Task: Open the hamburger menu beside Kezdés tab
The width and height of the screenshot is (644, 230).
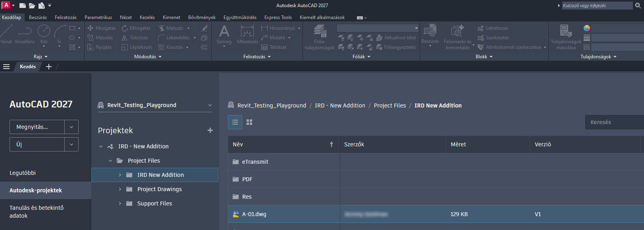Action: [x=6, y=67]
